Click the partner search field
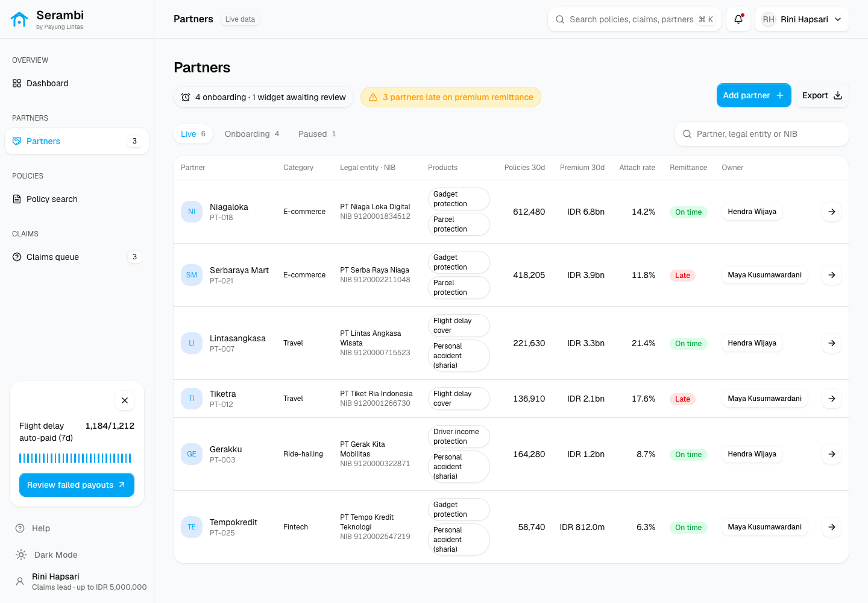Viewport: 868px width, 603px height. click(762, 134)
